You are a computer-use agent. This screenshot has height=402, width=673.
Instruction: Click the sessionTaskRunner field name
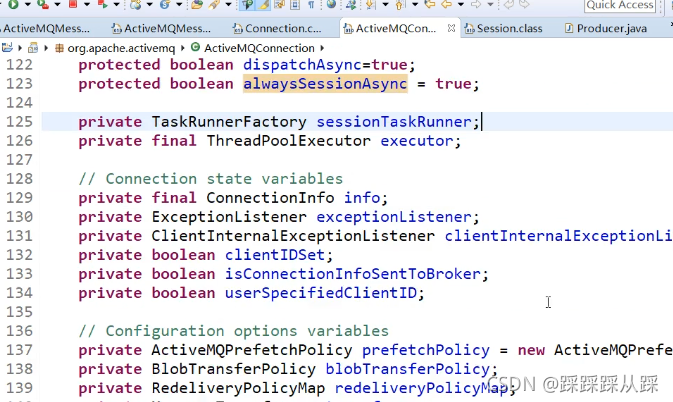coord(394,122)
